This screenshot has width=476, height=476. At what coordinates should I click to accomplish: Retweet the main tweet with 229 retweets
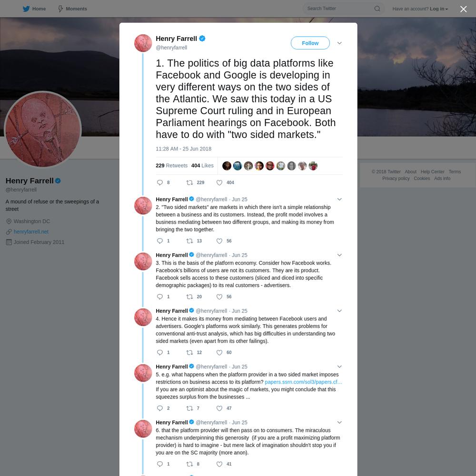[x=189, y=182]
